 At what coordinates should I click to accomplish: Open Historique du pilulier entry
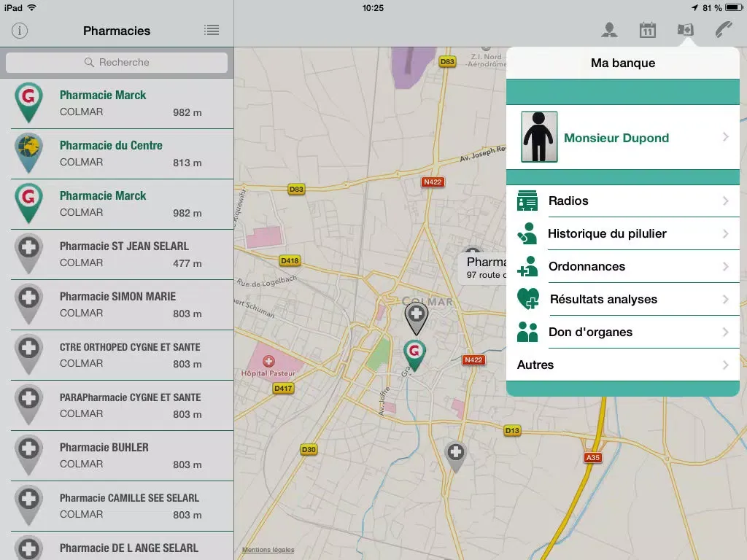point(623,233)
